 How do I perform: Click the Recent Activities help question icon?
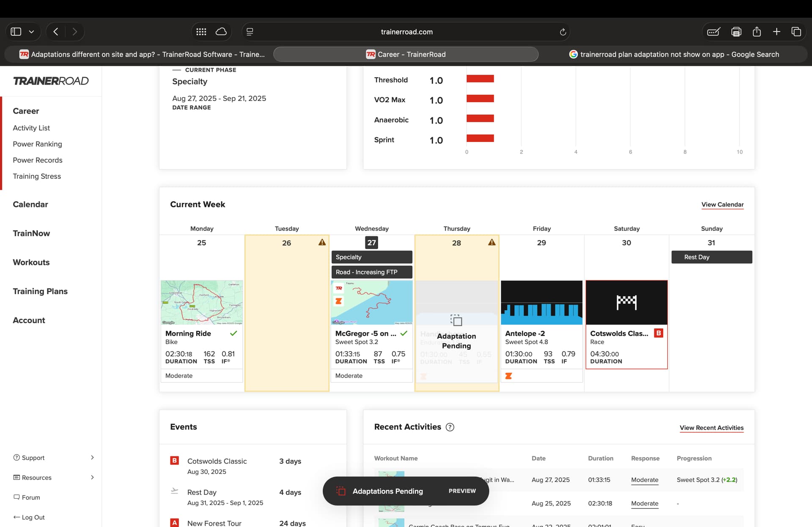click(x=450, y=427)
